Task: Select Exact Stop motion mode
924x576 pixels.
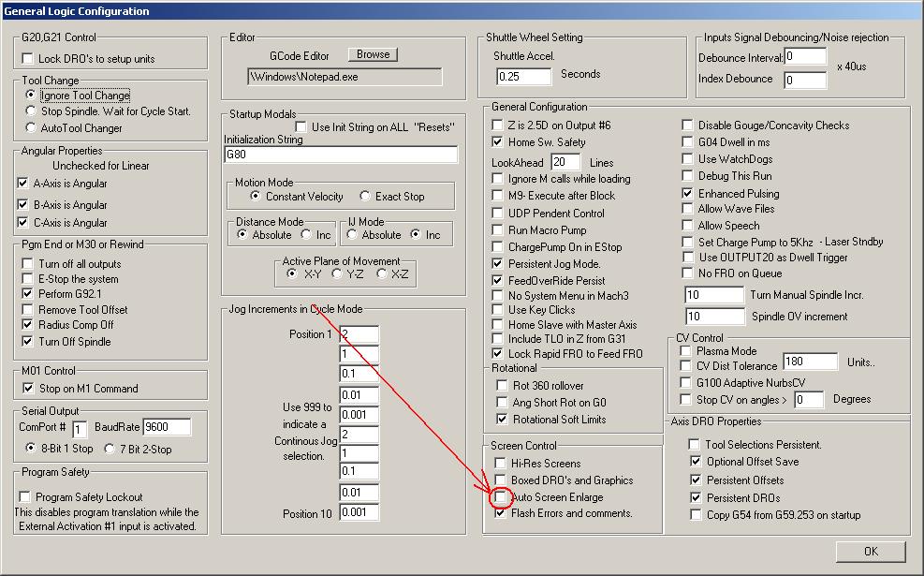Action: point(365,196)
